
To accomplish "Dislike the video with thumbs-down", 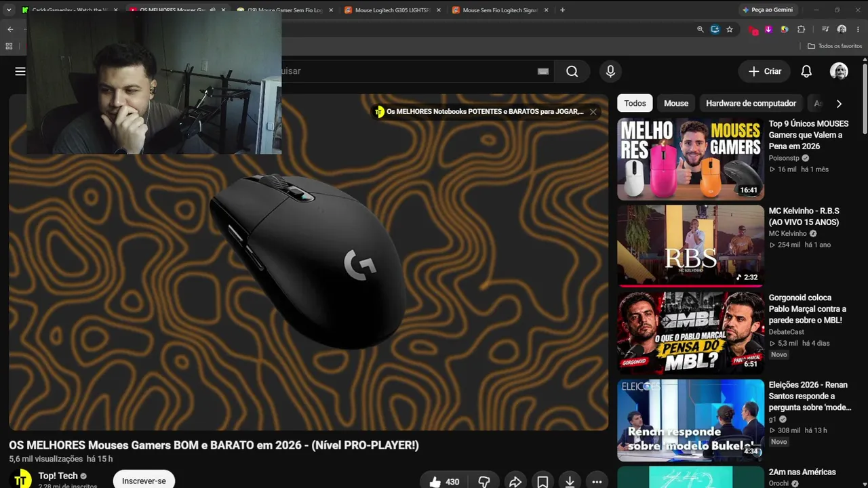I will (x=484, y=482).
